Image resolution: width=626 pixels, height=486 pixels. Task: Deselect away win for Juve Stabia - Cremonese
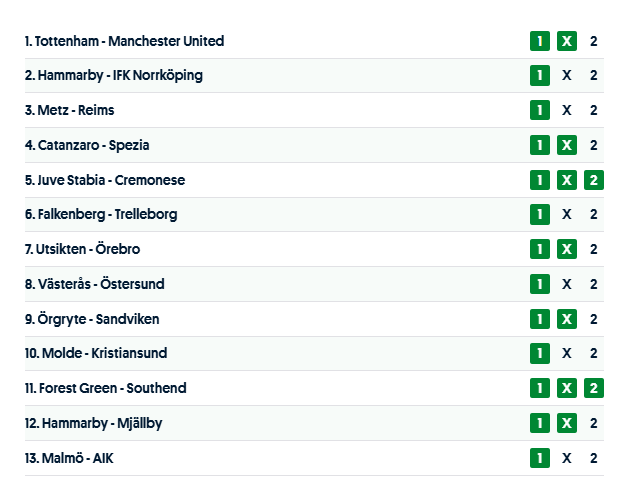pos(593,180)
